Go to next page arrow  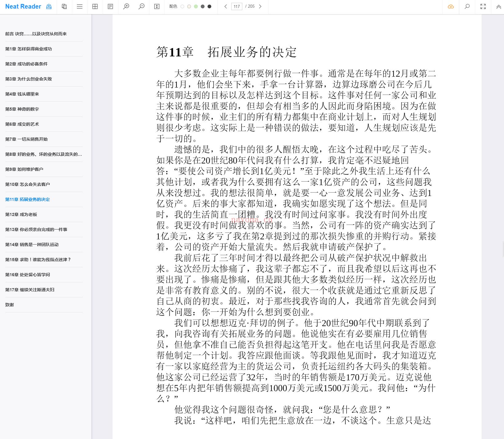point(260,6)
